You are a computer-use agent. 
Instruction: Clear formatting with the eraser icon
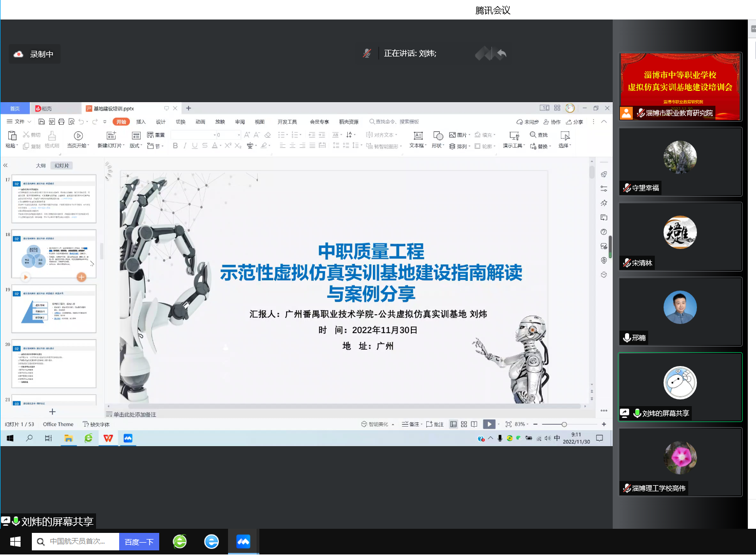click(268, 135)
